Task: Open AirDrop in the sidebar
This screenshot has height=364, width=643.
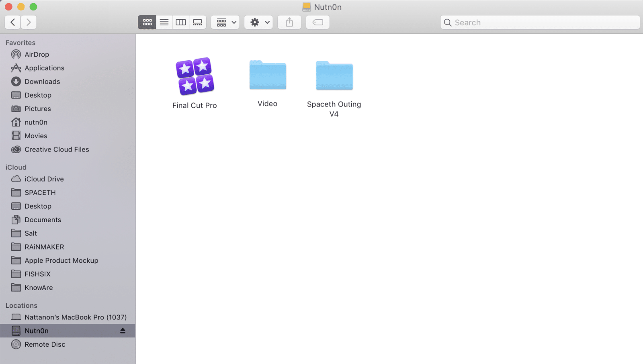Action: (x=37, y=54)
